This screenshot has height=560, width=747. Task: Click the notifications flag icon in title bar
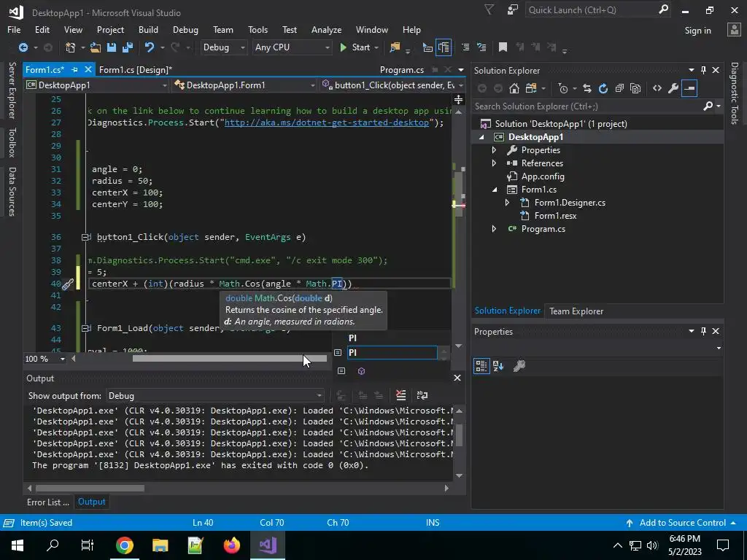click(x=489, y=9)
